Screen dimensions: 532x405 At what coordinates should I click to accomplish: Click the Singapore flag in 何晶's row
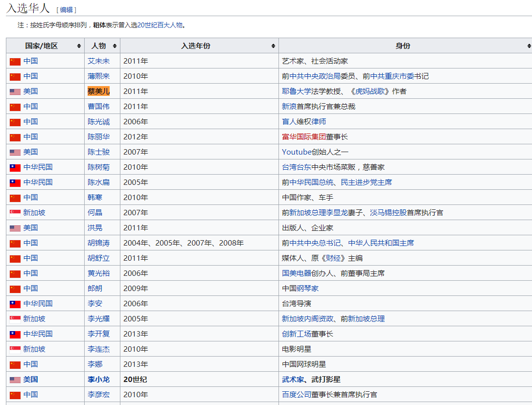click(15, 213)
